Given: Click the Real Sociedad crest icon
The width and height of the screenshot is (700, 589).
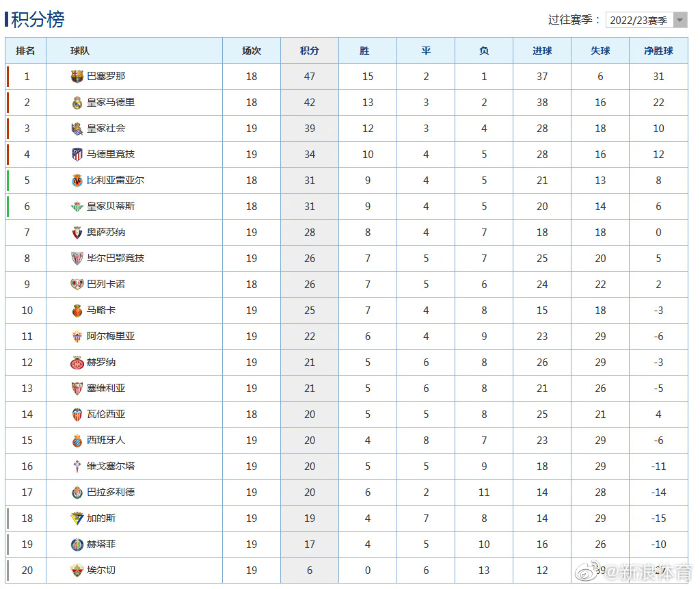Looking at the screenshot, I should point(77,129).
